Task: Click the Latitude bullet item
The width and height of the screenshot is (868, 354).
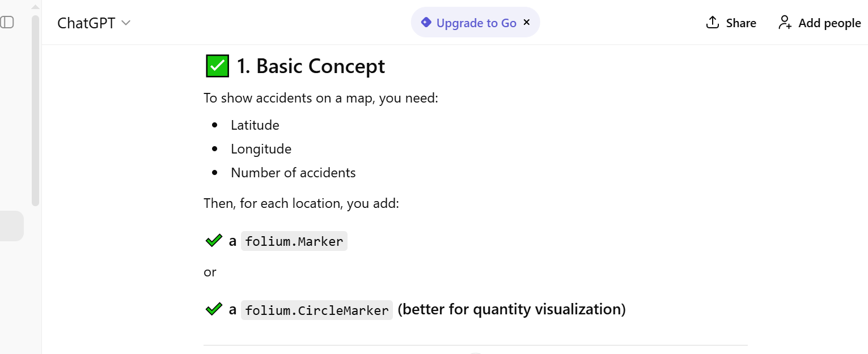Action: click(x=255, y=125)
